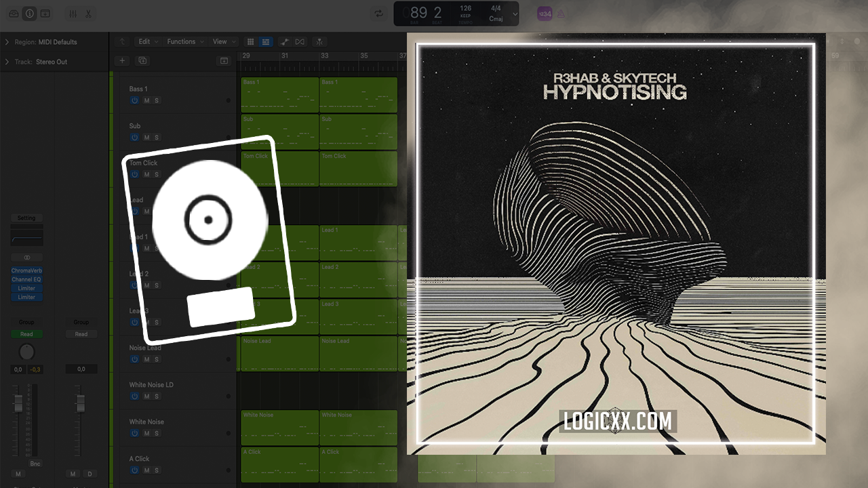868x488 pixels.
Task: Expand the Region MIDI Defaults section
Action: pos(7,42)
